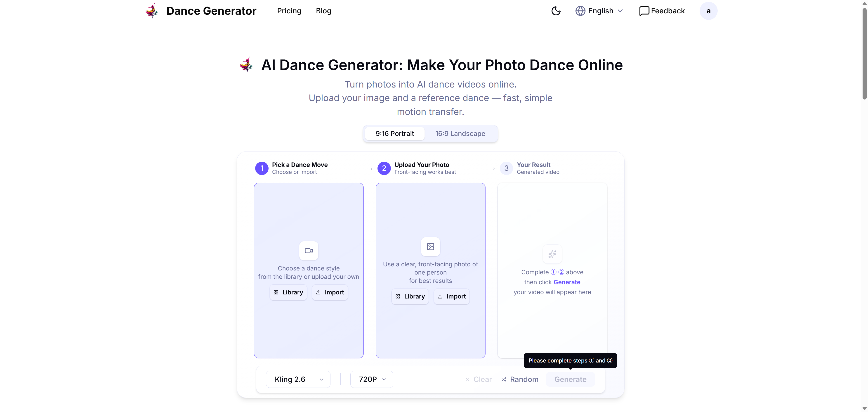
Task: Click the video camera icon in dance style panel
Action: tap(308, 251)
